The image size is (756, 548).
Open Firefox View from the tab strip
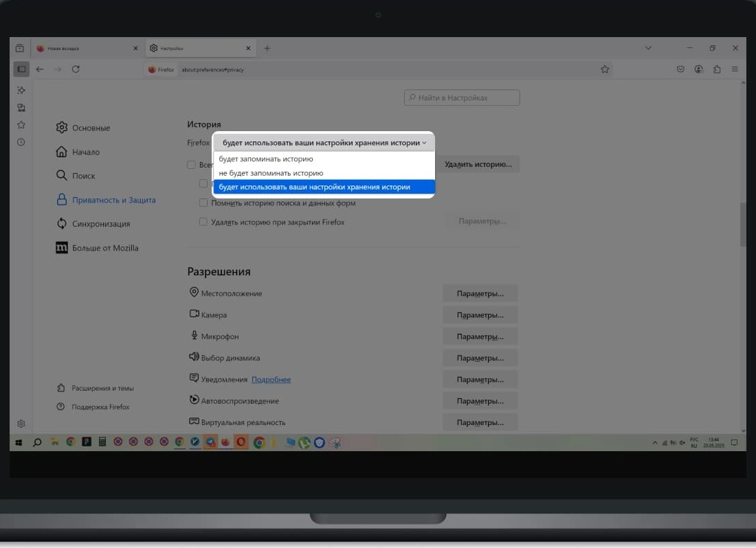pos(20,48)
